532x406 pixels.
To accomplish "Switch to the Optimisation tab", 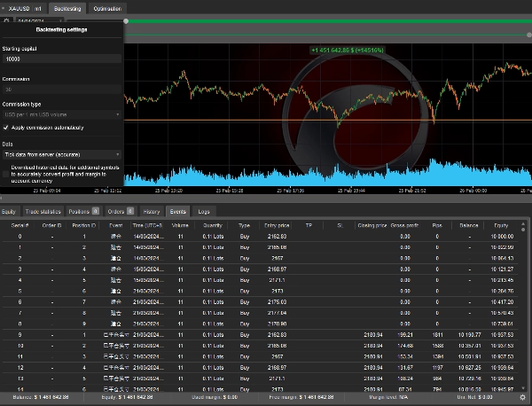I will pyautogui.click(x=107, y=9).
